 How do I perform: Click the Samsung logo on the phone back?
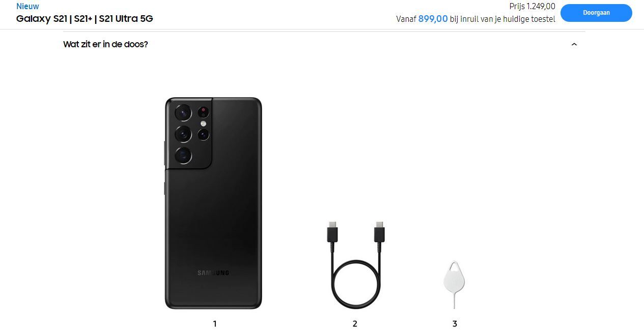click(x=213, y=273)
